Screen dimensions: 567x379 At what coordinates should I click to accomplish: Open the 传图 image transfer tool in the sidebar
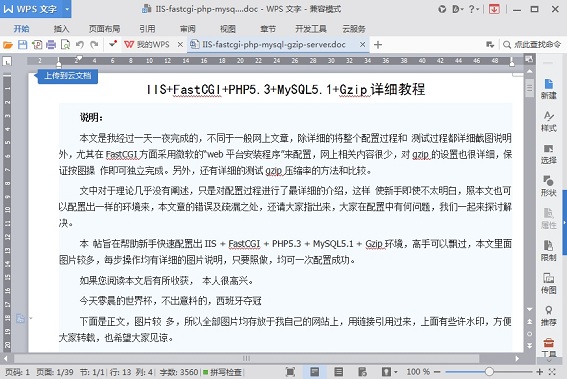549,283
